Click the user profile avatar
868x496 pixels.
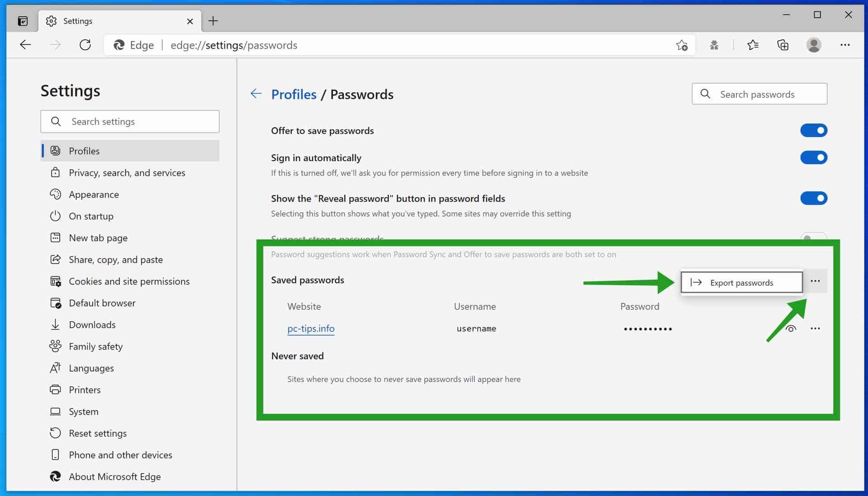point(814,45)
